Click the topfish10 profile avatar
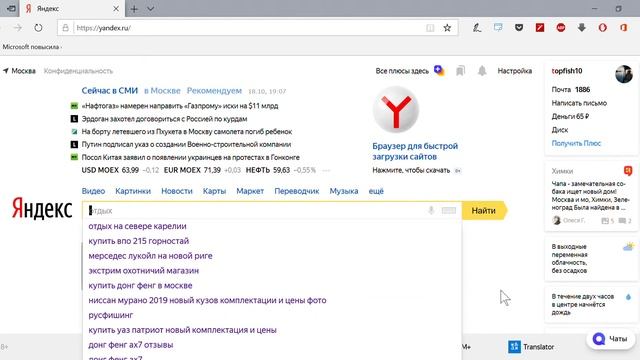 click(x=624, y=74)
